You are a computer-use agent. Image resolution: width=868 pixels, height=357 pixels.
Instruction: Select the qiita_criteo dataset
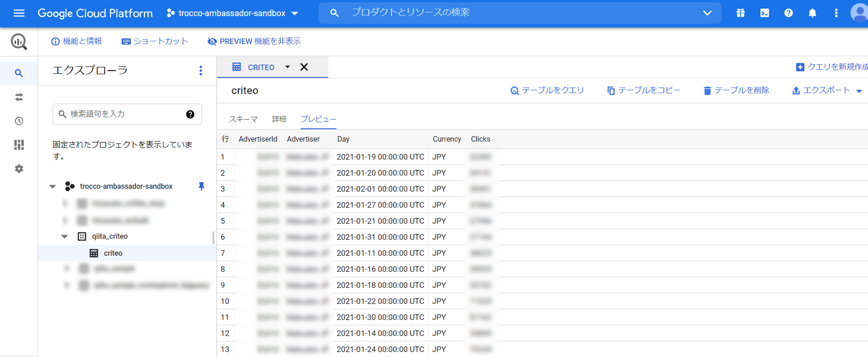(110, 236)
